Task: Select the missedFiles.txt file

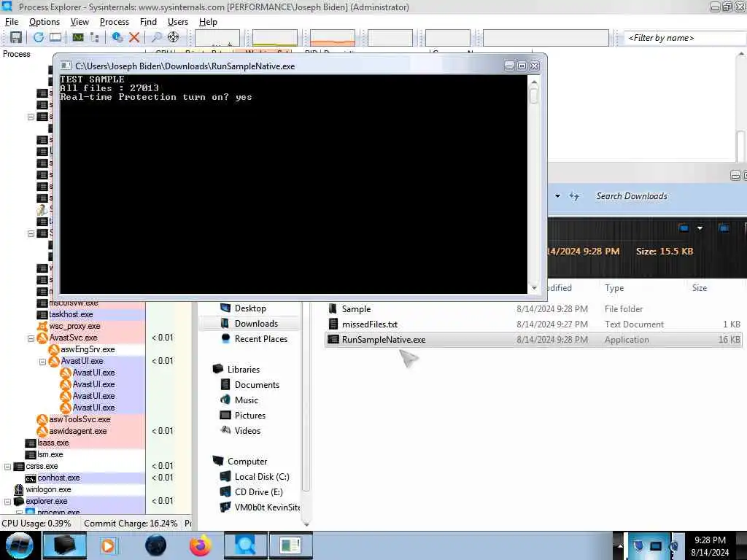Action: (x=370, y=324)
